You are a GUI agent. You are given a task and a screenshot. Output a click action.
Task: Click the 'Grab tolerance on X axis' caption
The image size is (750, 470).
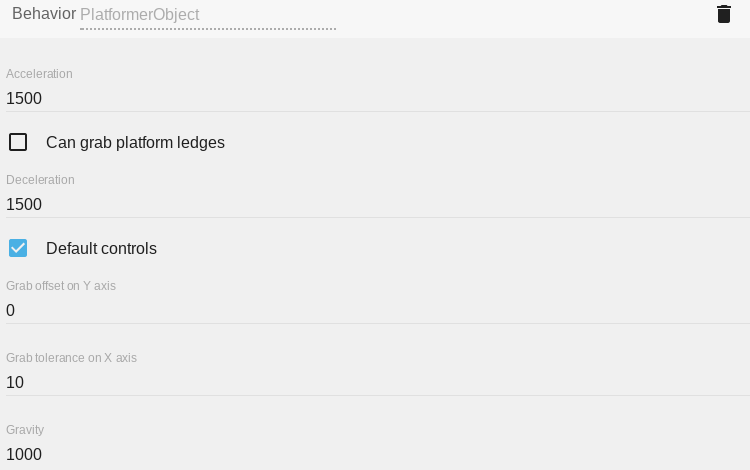71,358
